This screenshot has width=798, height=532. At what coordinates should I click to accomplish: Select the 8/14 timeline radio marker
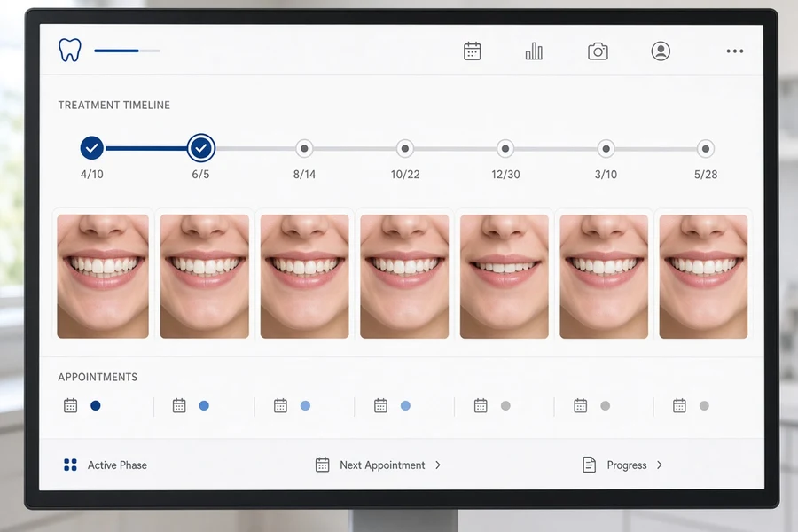pos(304,149)
